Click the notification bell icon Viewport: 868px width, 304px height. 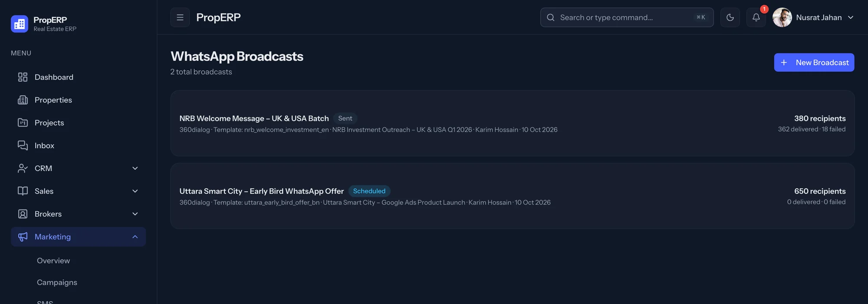click(756, 17)
